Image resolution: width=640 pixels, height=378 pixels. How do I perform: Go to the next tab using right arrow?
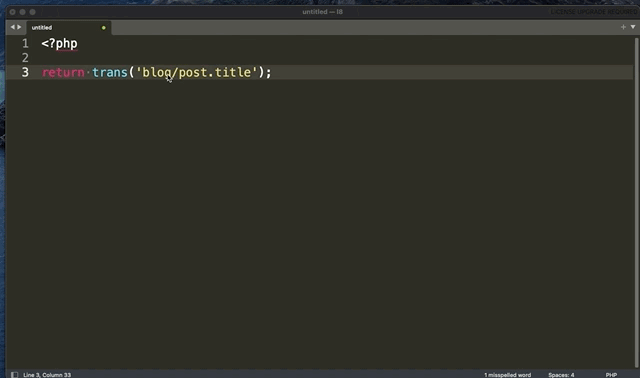[x=19, y=27]
